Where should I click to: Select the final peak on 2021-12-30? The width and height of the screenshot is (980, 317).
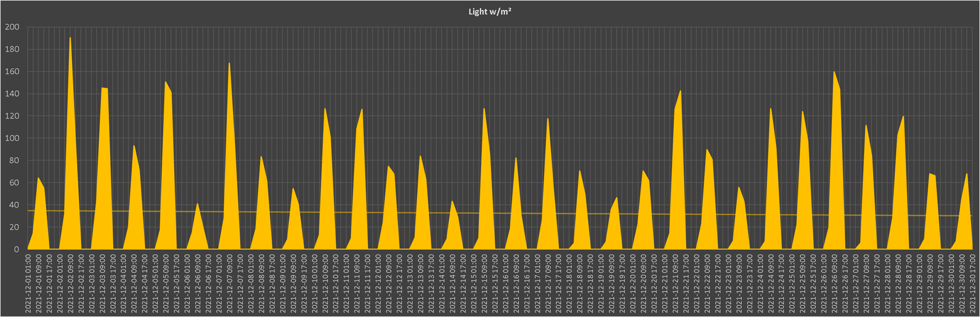966,174
